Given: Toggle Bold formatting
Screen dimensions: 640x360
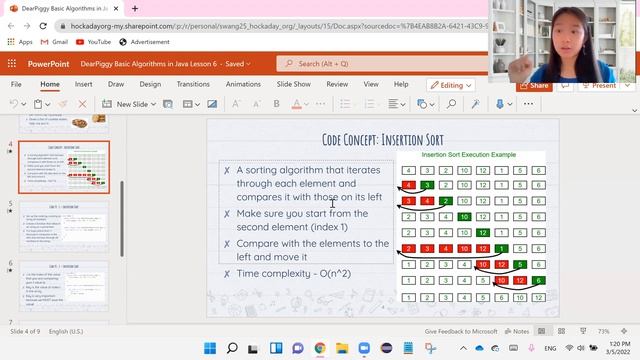Looking at the screenshot, I should tap(276, 104).
